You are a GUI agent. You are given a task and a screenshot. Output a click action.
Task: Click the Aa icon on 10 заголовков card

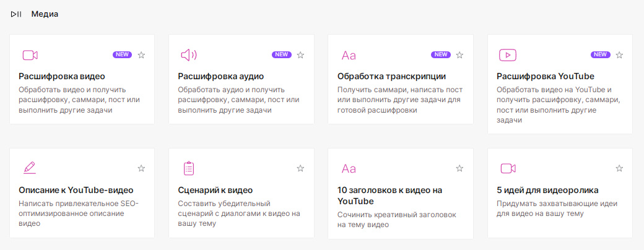(x=349, y=169)
